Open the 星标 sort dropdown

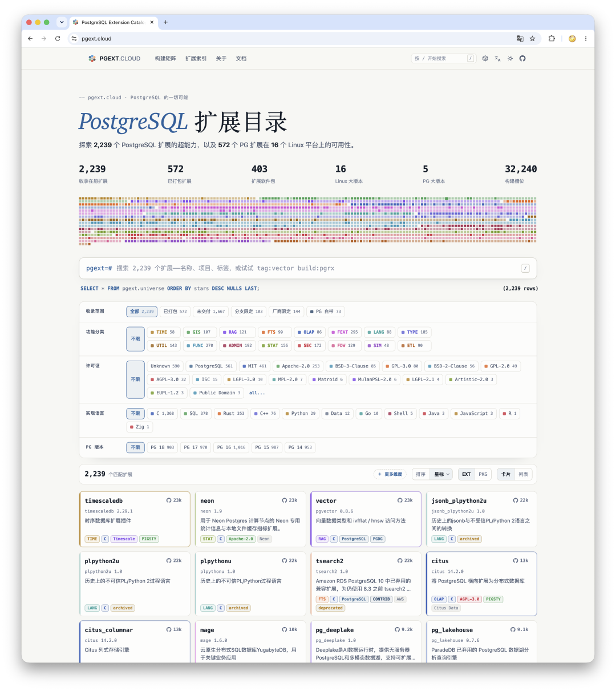click(x=443, y=474)
